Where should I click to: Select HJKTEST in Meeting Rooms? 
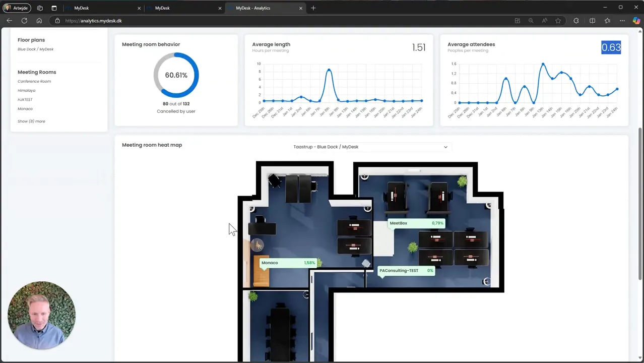(25, 99)
